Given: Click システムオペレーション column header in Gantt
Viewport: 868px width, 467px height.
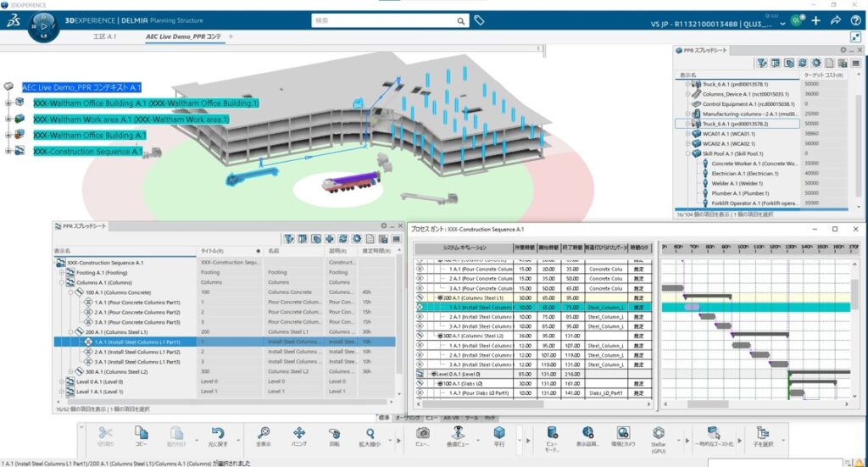Looking at the screenshot, I should click(x=464, y=247).
